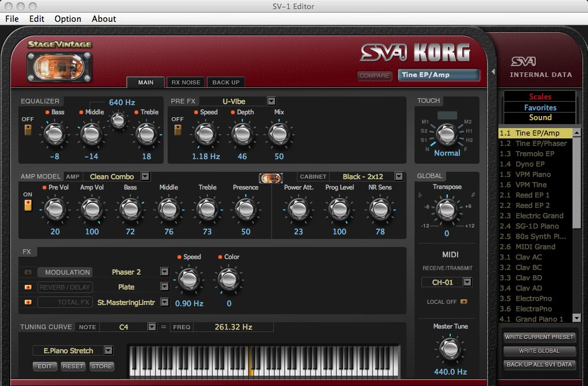Click the Tine EP/Amp preset name field
Image resolution: width=588 pixels, height=386 pixels.
pos(439,75)
